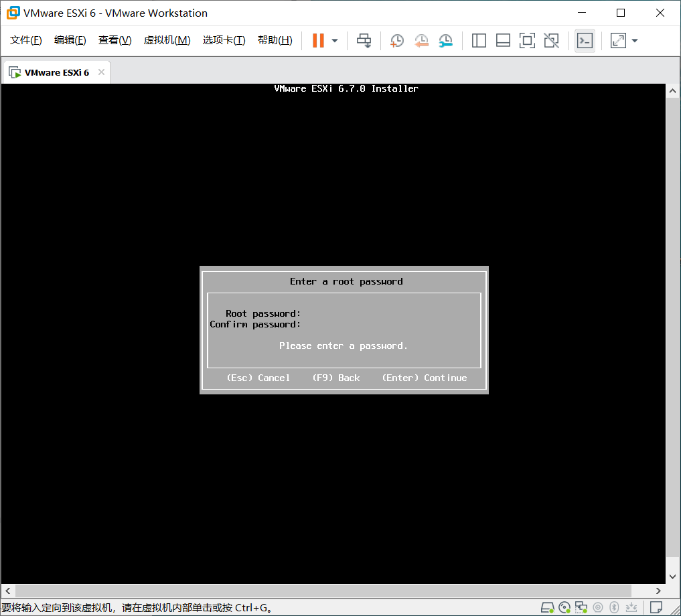
Task: Minimize the VMware Workstation window
Action: [x=582, y=13]
